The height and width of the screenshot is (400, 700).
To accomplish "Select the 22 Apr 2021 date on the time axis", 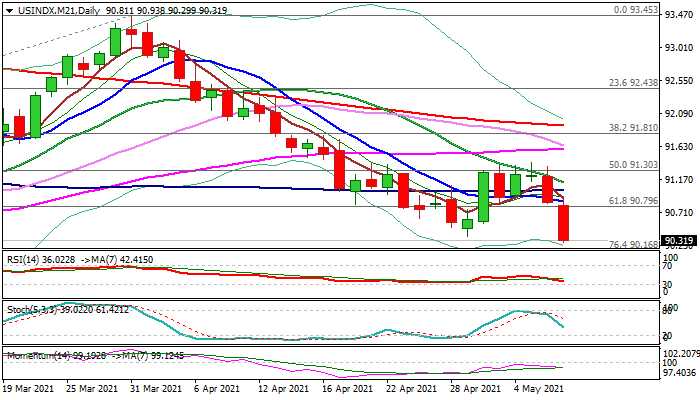I will tap(411, 387).
